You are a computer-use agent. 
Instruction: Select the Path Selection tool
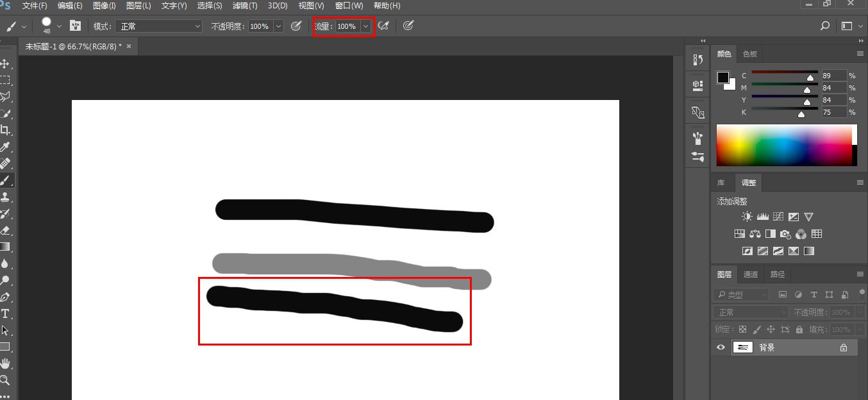pos(5,330)
